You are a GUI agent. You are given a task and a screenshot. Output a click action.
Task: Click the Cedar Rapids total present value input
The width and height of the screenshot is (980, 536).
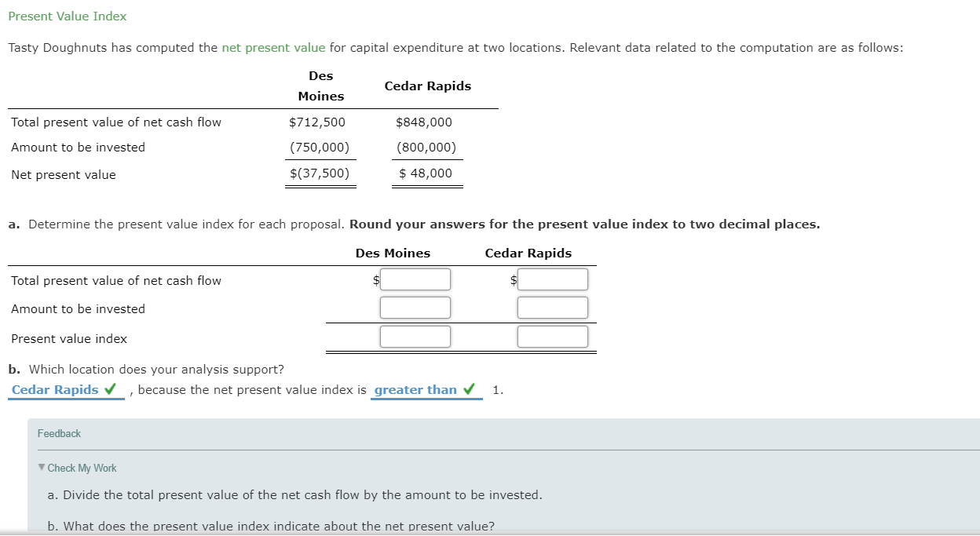point(553,279)
